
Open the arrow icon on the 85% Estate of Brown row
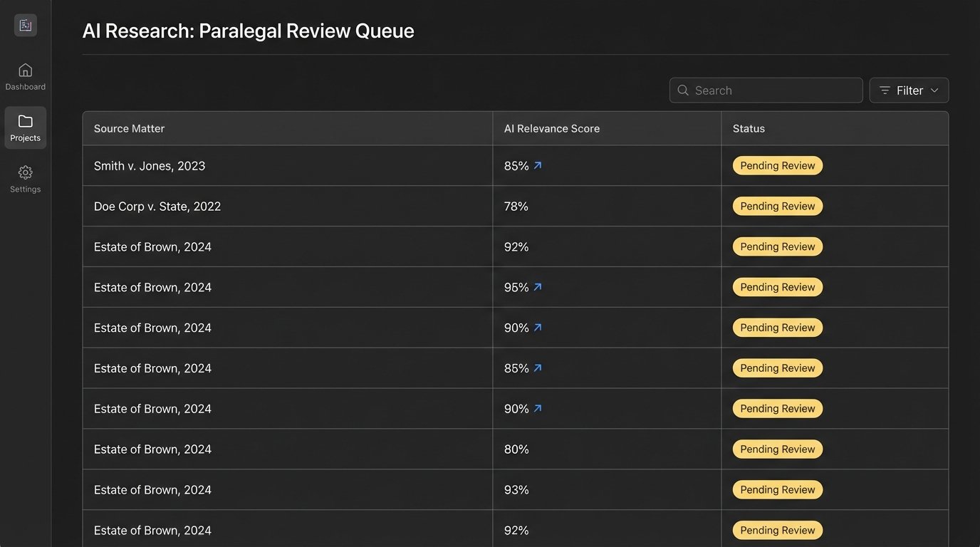click(538, 368)
